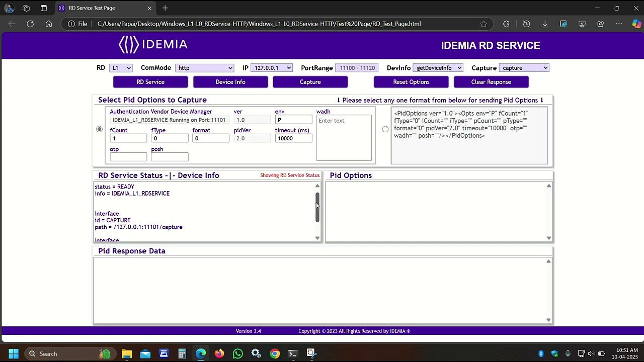The width and height of the screenshot is (644, 362).
Task: Click the otp input field
Action: tap(128, 157)
